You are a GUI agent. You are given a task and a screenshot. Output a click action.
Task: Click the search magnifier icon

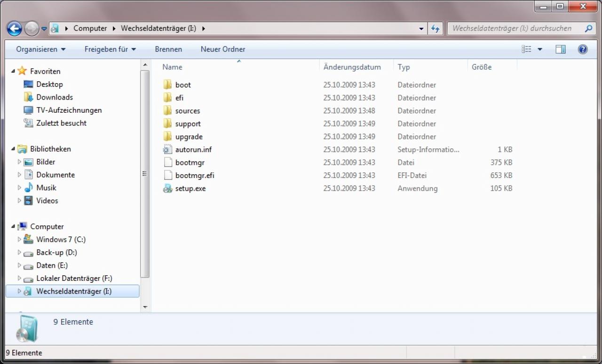[x=589, y=28]
